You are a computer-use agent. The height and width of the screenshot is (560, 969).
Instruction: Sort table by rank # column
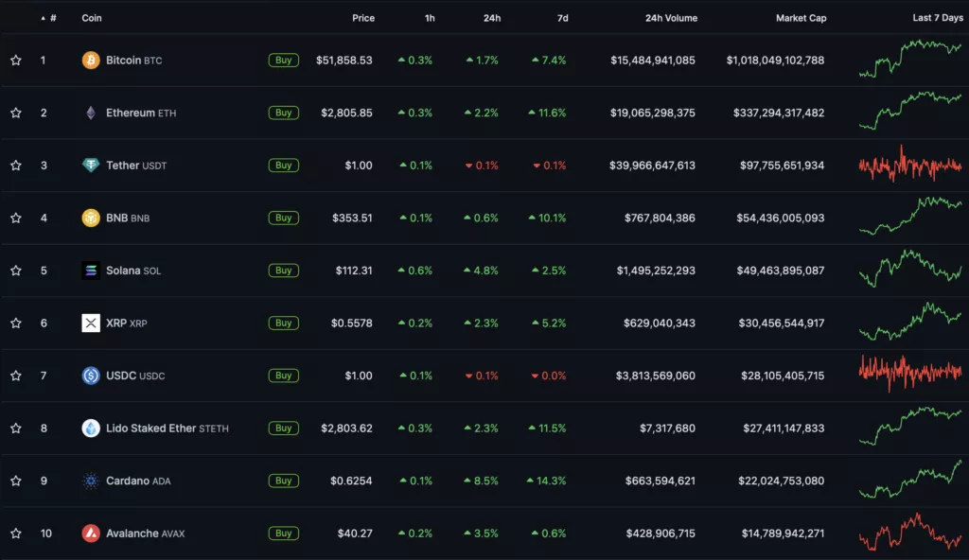[x=49, y=18]
